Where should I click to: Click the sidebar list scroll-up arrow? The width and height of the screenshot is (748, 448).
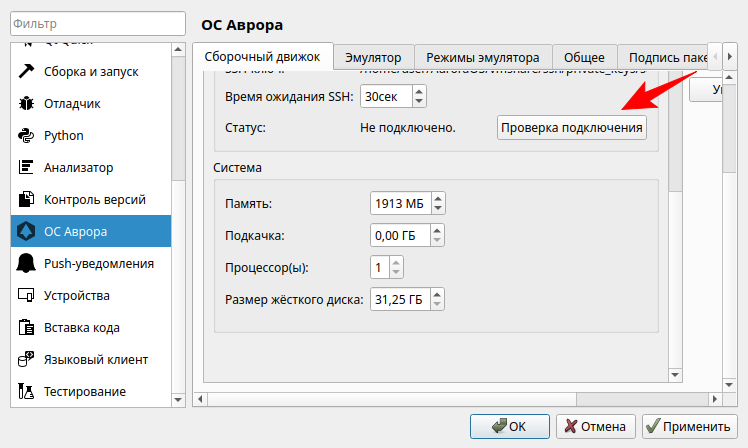(x=178, y=50)
